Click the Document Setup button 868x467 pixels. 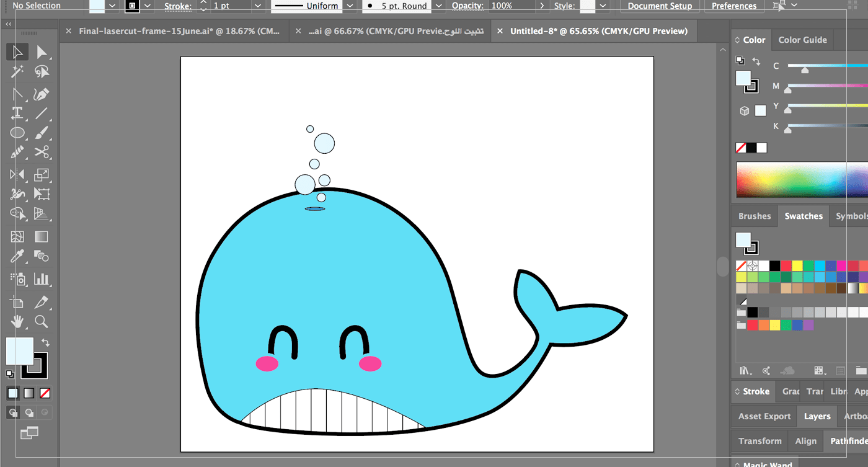coord(660,6)
